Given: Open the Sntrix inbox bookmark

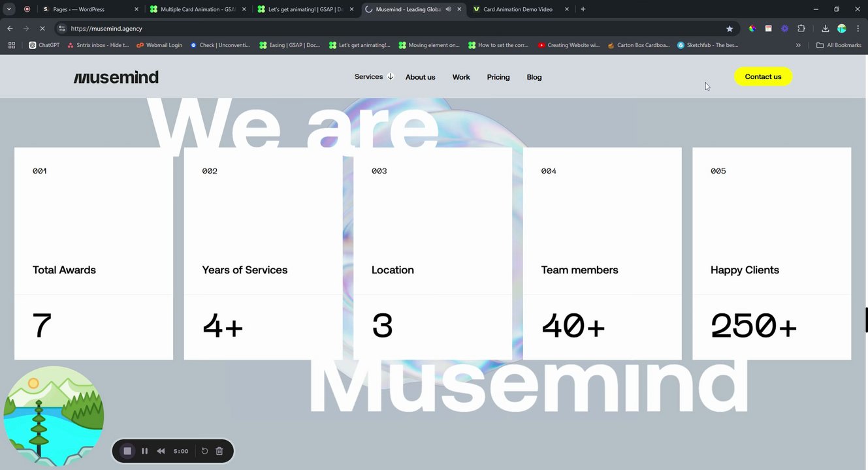Looking at the screenshot, I should (x=98, y=45).
